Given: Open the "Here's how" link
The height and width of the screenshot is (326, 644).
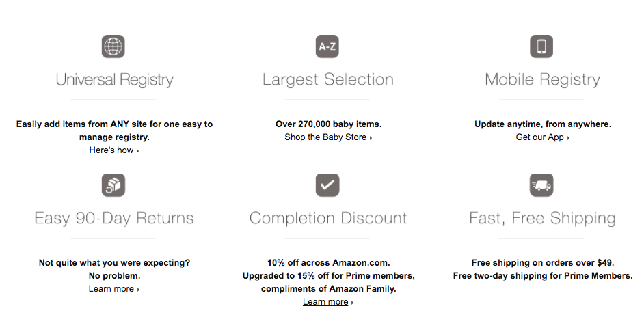Looking at the screenshot, I should coord(111,150).
